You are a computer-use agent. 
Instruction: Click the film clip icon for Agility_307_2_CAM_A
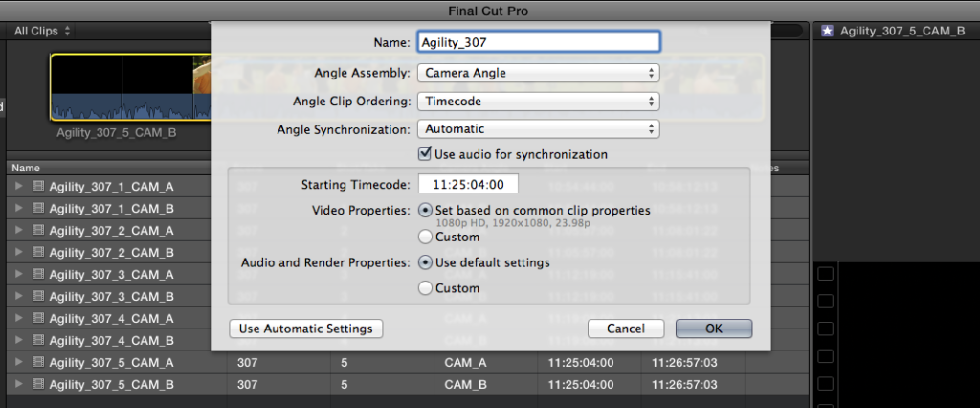tap(38, 230)
